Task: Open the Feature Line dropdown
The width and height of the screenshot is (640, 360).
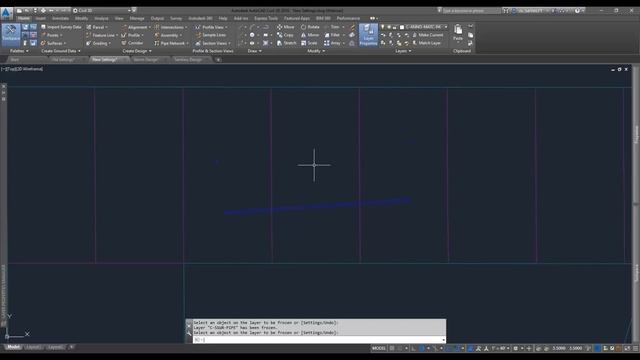Action: [102, 35]
